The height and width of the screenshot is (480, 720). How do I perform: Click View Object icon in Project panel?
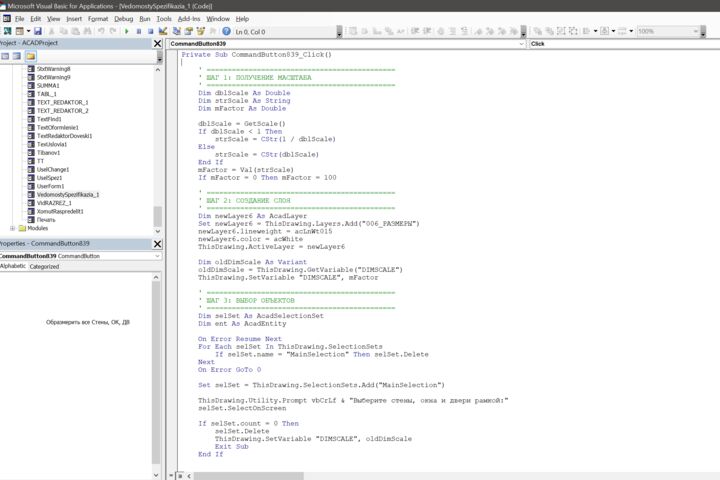pos(17,56)
